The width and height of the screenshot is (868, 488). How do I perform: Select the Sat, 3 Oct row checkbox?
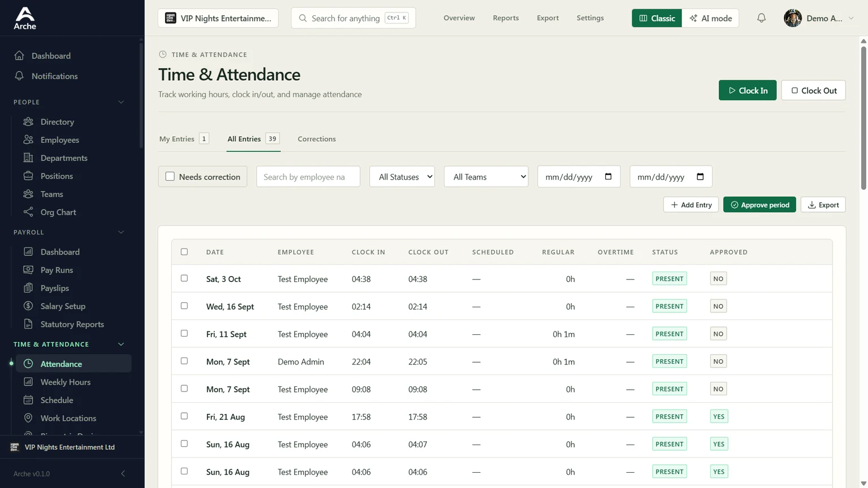click(184, 278)
